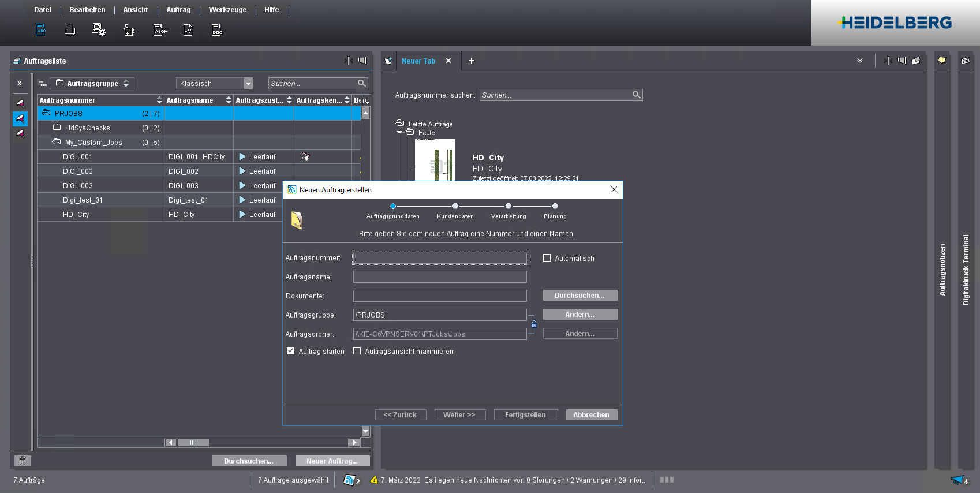
Task: Click the dock panel icon in Auftragsliste header
Action: click(362, 60)
